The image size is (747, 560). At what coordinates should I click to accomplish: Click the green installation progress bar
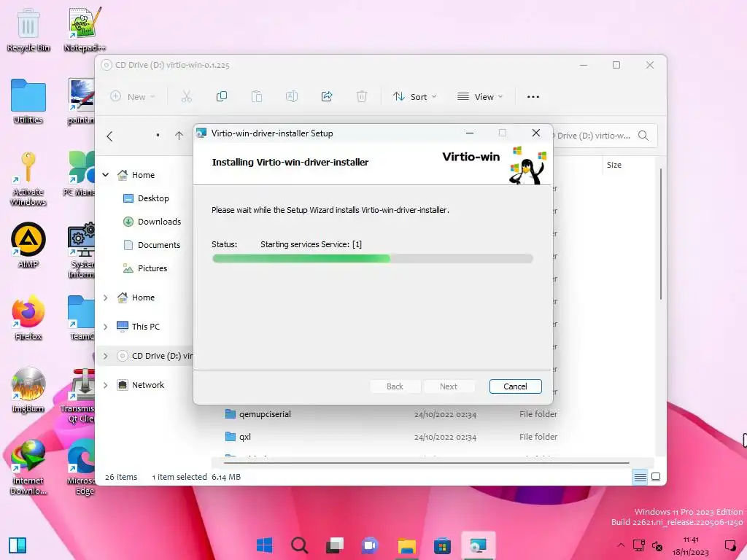point(372,259)
